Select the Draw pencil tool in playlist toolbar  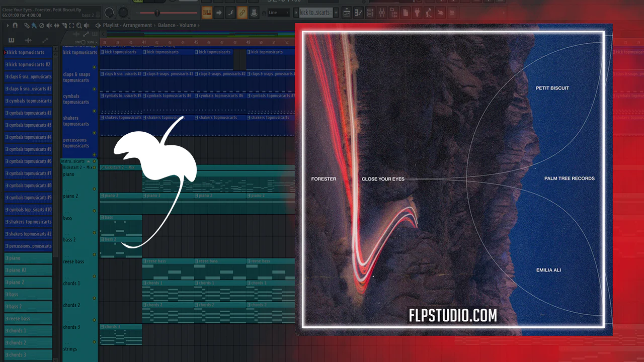[x=27, y=25]
